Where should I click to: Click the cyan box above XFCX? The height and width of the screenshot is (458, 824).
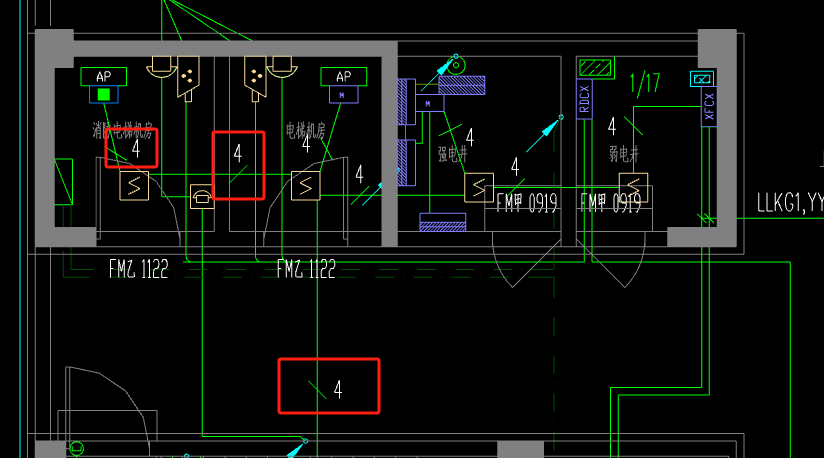coord(702,79)
